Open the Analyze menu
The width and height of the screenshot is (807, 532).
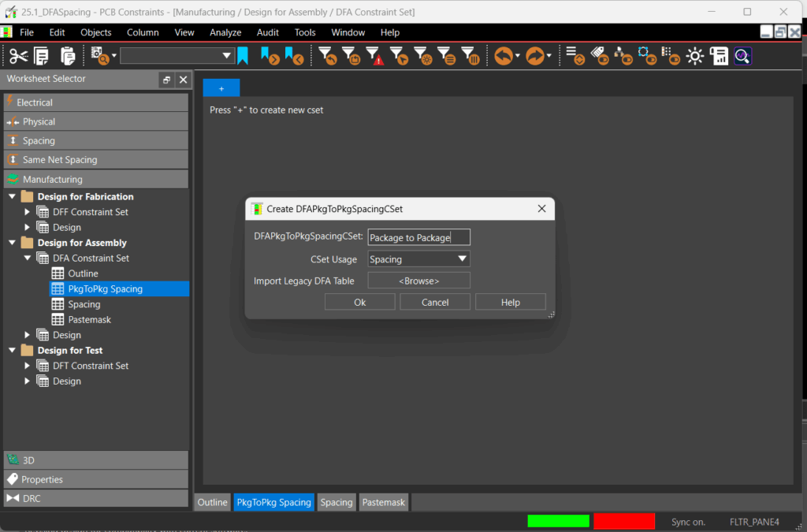pyautogui.click(x=225, y=32)
